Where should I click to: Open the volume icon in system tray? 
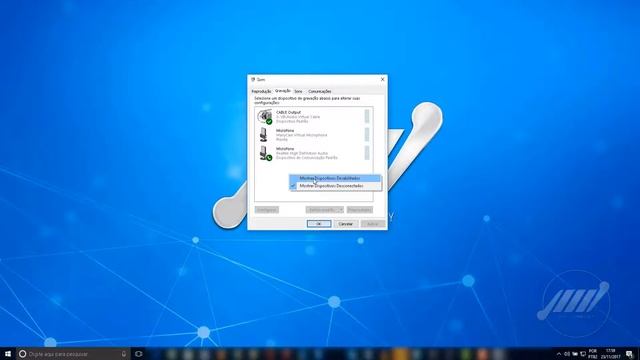567,354
